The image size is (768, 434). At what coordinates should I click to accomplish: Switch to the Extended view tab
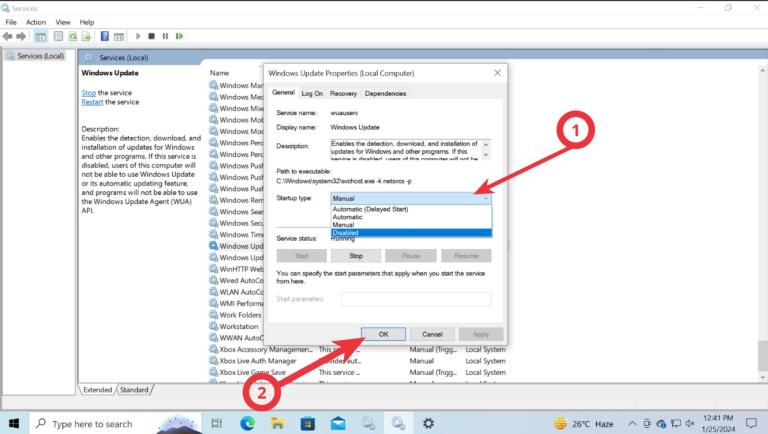[x=97, y=390]
